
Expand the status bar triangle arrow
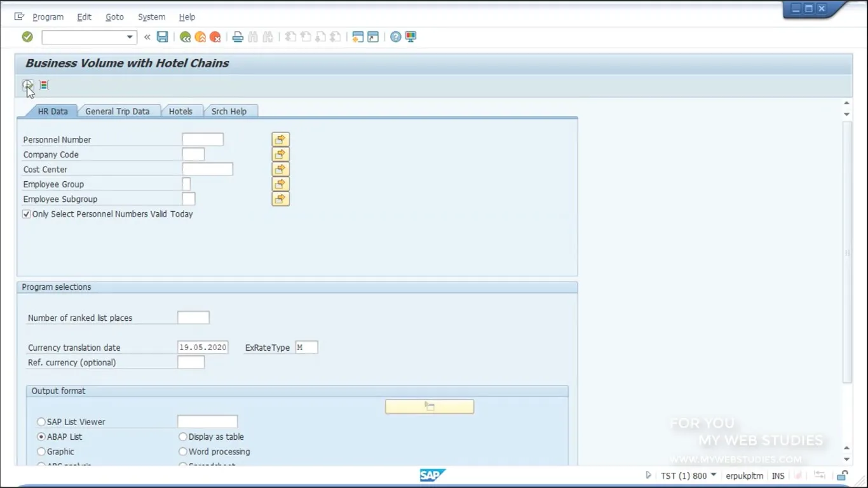[648, 475]
